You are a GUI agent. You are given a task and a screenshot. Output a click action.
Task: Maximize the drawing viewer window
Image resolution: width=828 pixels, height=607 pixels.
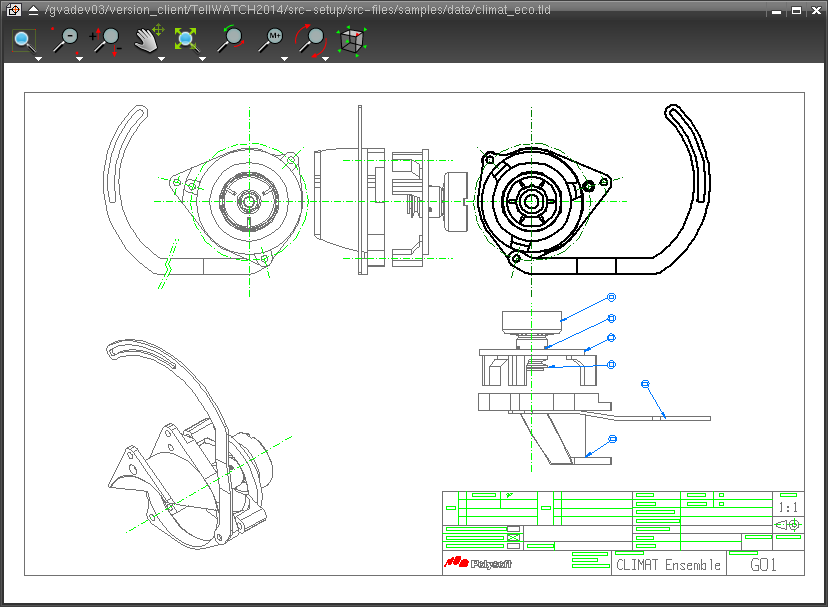[796, 10]
